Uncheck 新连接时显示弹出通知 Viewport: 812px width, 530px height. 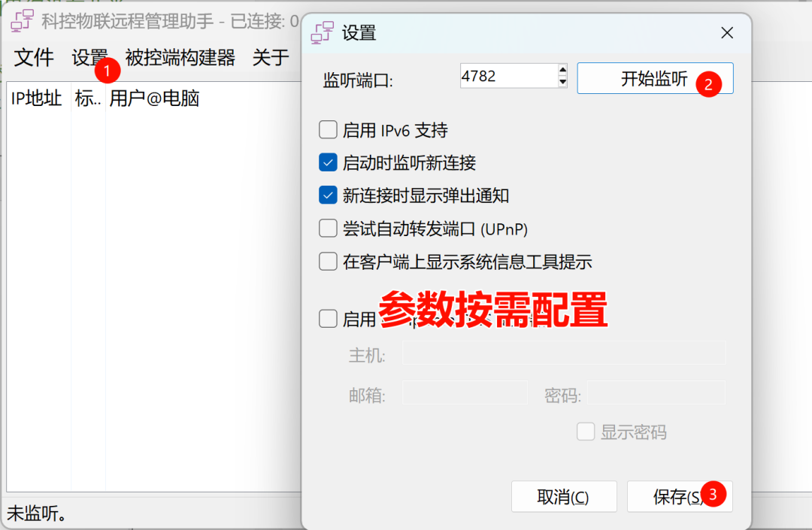[x=328, y=195]
